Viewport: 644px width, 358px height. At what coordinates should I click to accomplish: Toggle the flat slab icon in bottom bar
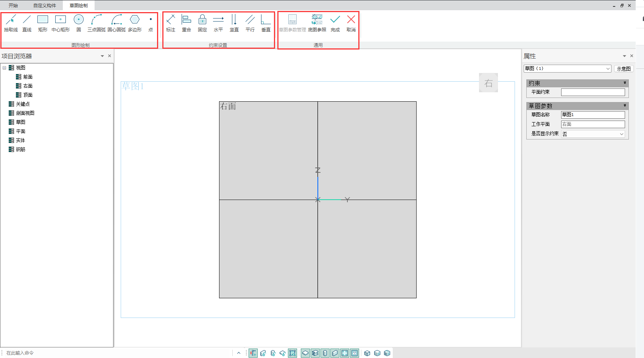coord(305,353)
